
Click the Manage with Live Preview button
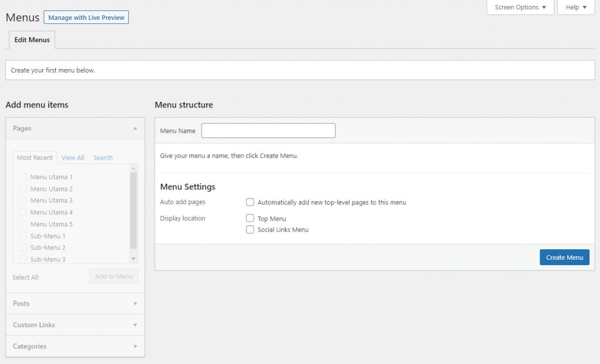coord(86,17)
